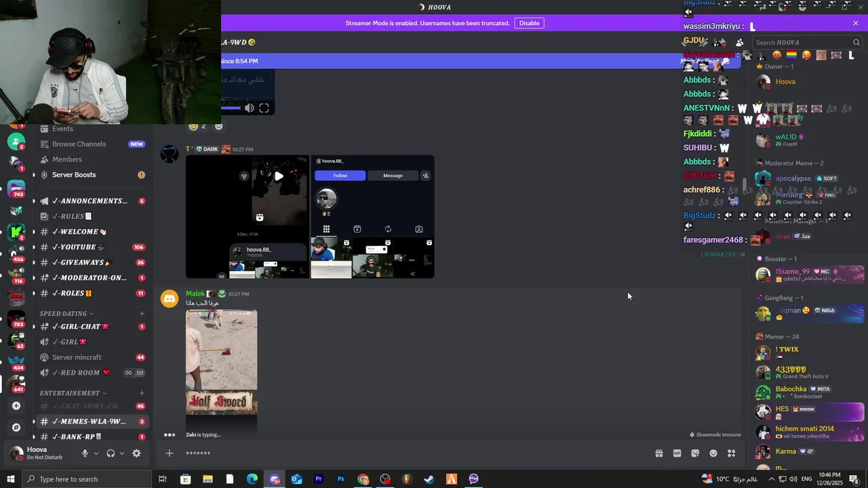Open headphone output options dropdown arrow
This screenshot has height=488, width=868.
[122, 453]
